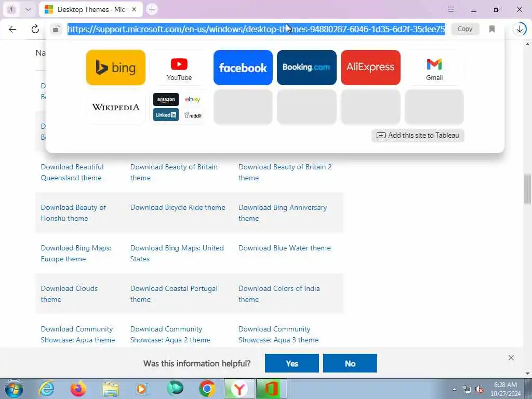Open the Facebook tile

(243, 68)
